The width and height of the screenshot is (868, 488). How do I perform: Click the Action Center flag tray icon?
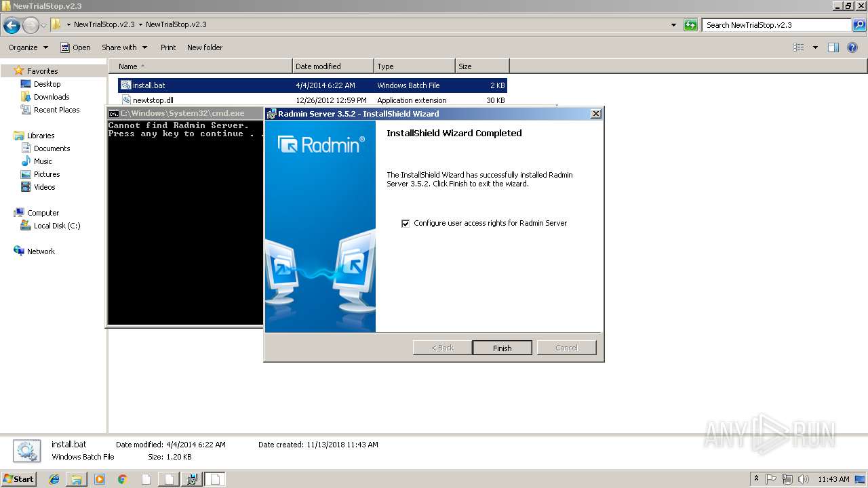tap(772, 479)
